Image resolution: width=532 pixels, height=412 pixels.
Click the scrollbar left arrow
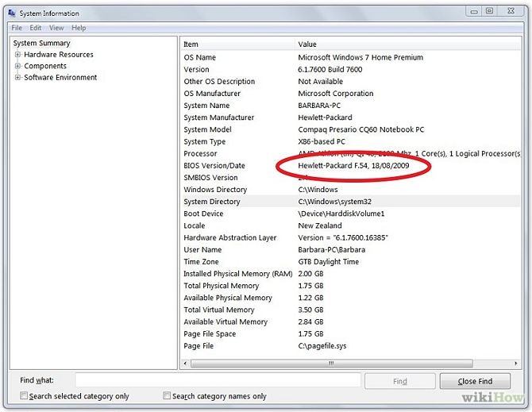[185, 363]
